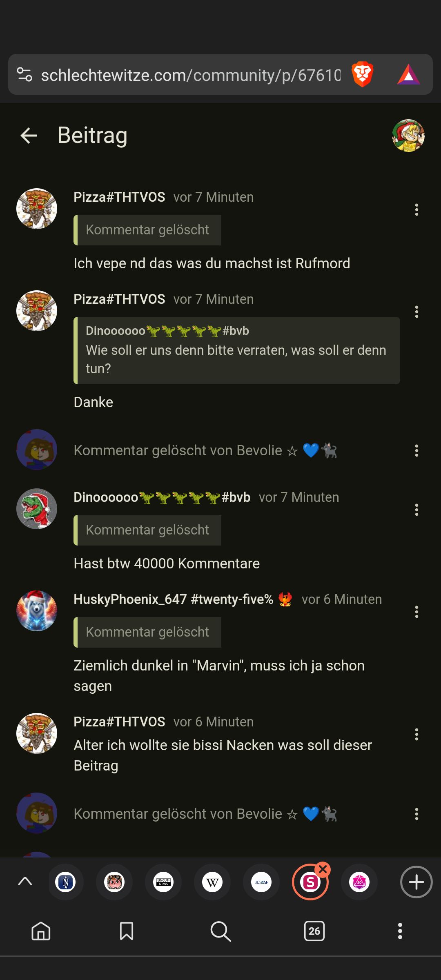Open the tab switcher showing 26 tabs

point(314,931)
